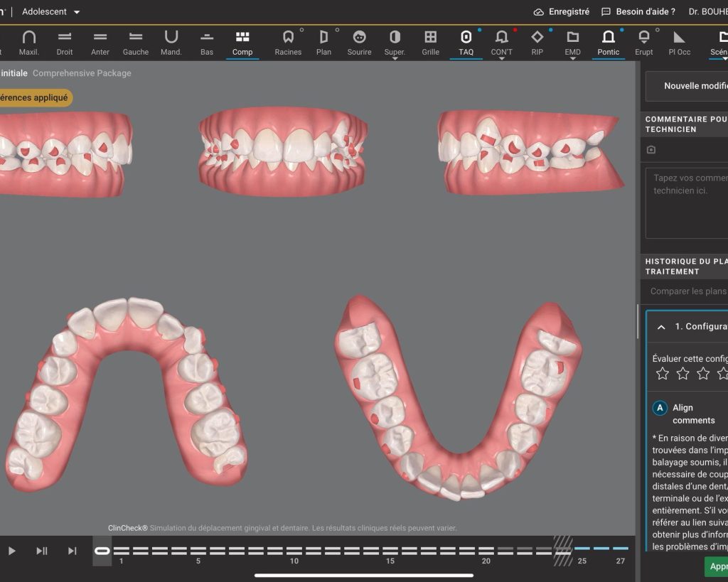Click the camera screenshot icon in comments
The image size is (728, 582).
click(651, 150)
